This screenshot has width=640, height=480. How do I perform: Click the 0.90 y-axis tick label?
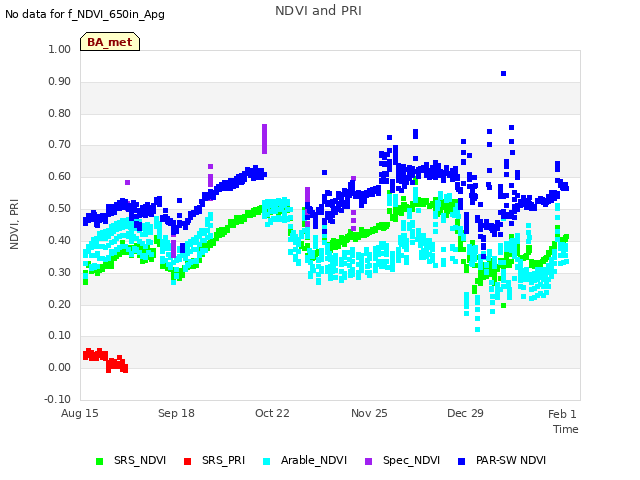click(60, 81)
